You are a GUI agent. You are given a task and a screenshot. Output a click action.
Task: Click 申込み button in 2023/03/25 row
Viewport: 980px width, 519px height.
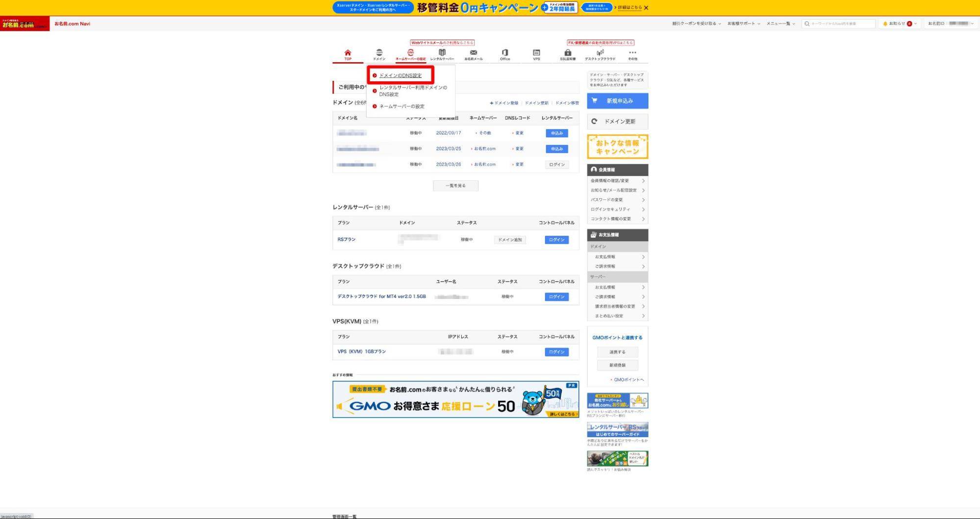[x=557, y=149]
